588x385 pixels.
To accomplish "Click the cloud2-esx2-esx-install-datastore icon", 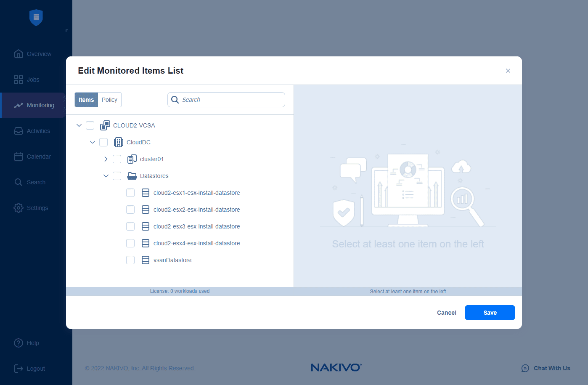I will click(146, 210).
